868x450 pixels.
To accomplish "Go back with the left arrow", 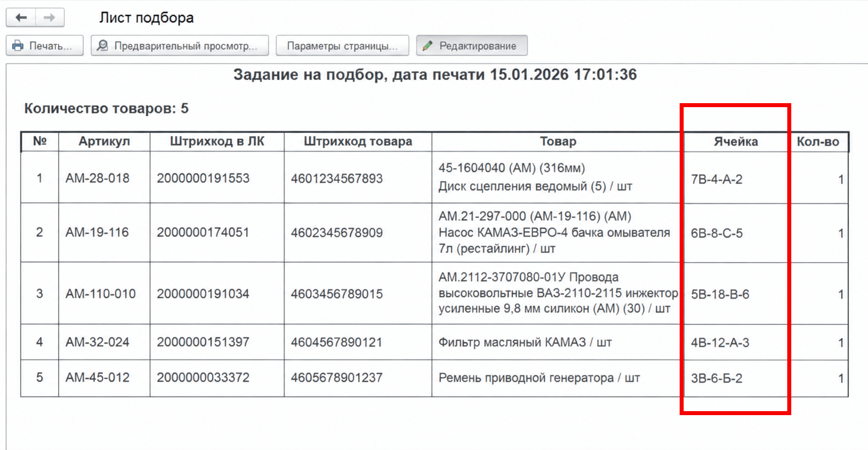I will (x=21, y=17).
